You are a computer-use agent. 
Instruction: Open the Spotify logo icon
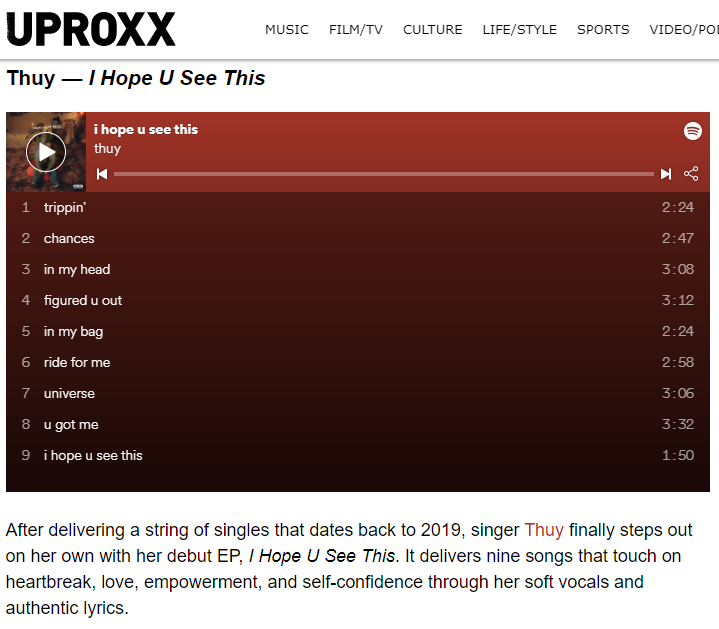coord(692,131)
